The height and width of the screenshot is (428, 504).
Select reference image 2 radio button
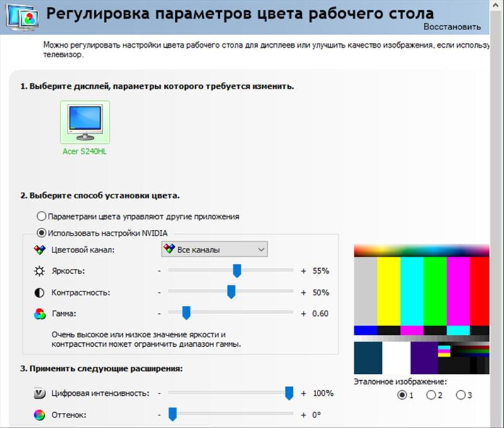click(x=431, y=395)
